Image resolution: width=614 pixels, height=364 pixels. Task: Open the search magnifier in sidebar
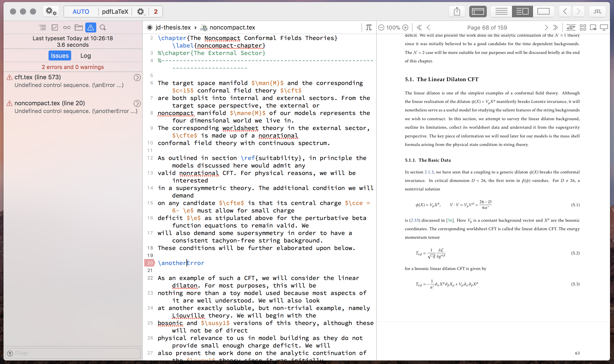(x=103, y=27)
